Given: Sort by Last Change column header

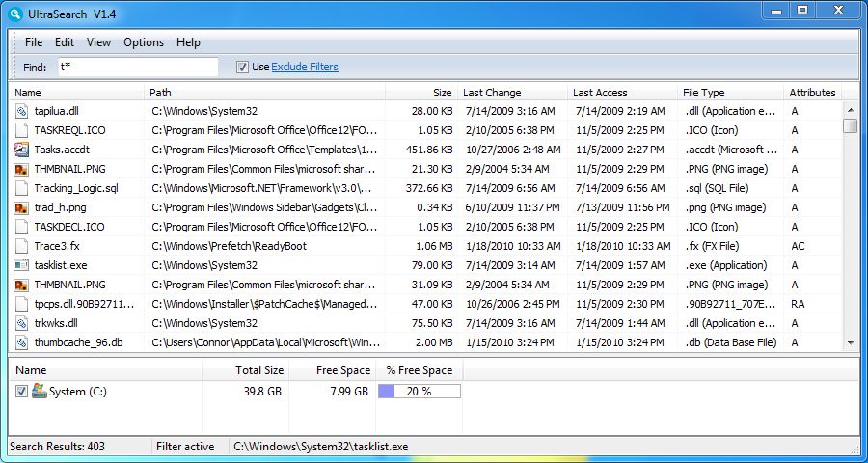Looking at the screenshot, I should pos(513,93).
